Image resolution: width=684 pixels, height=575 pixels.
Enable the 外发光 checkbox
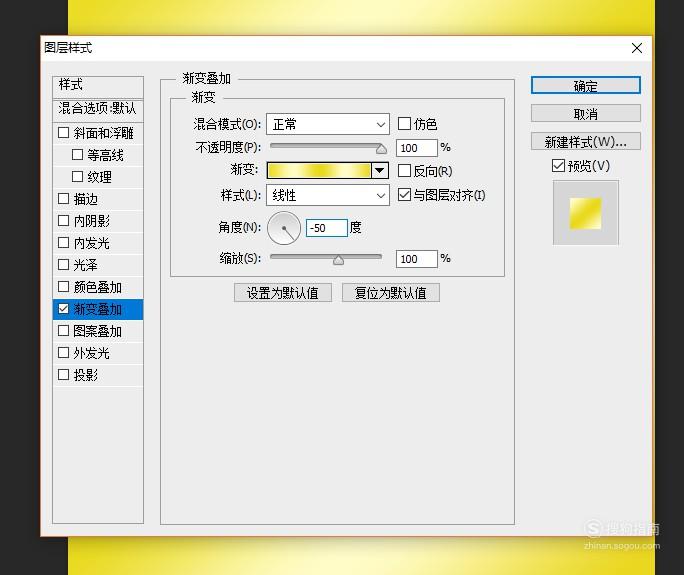[x=64, y=352]
